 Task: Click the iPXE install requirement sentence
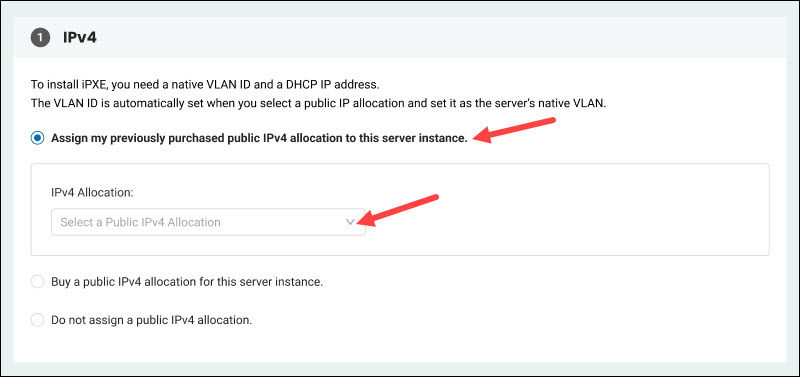click(x=205, y=84)
